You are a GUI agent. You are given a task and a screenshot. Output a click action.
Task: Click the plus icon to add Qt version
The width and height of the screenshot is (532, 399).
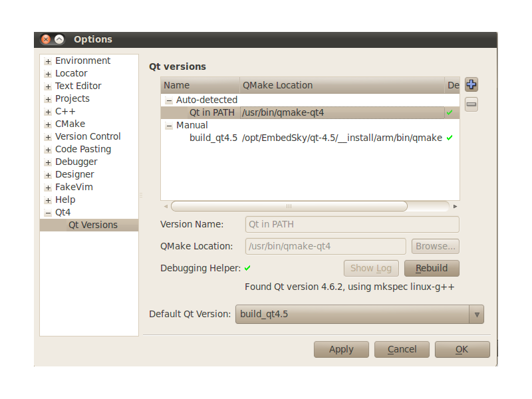pos(471,84)
